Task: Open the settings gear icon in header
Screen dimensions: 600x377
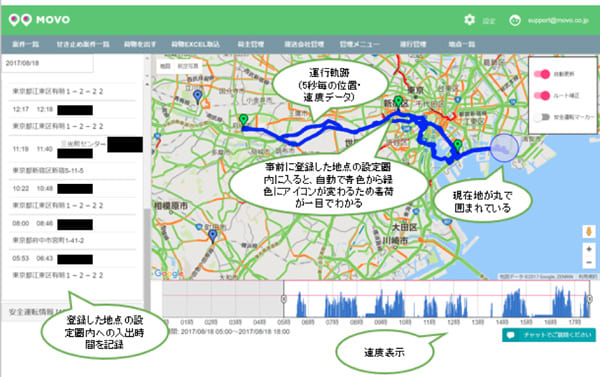Action: (x=469, y=20)
